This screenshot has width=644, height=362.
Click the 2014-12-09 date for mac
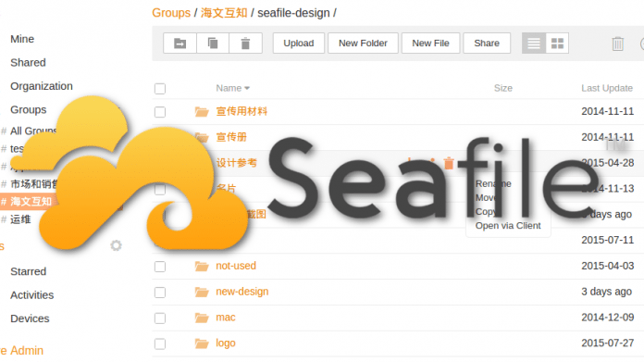point(608,318)
